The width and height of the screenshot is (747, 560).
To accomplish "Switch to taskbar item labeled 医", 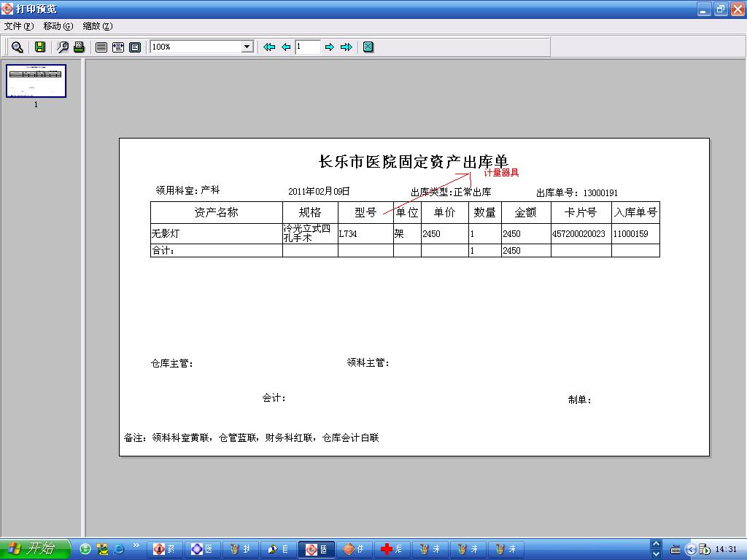I will (202, 549).
